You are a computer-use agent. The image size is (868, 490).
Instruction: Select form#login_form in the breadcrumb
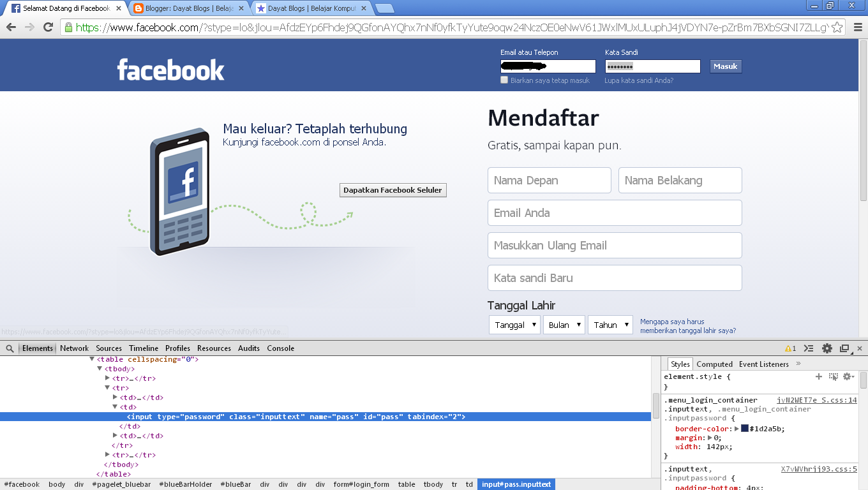(x=361, y=484)
